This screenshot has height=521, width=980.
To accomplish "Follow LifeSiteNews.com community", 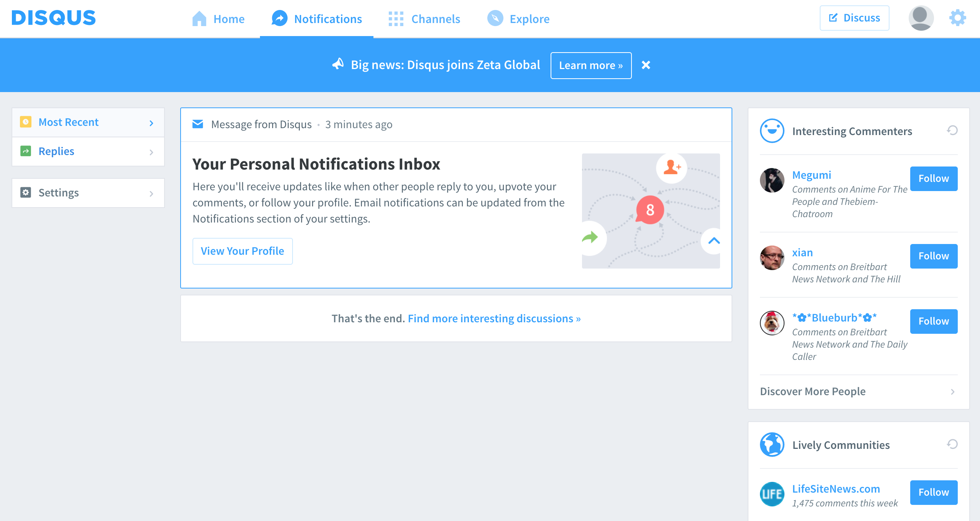I will click(x=934, y=493).
